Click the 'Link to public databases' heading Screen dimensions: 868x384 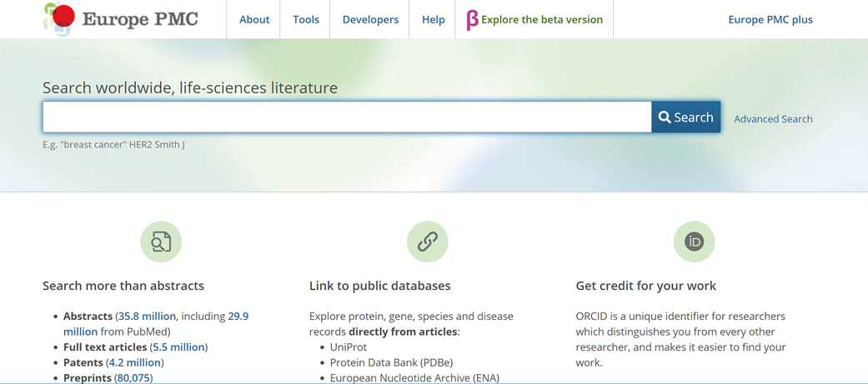pyautogui.click(x=379, y=286)
